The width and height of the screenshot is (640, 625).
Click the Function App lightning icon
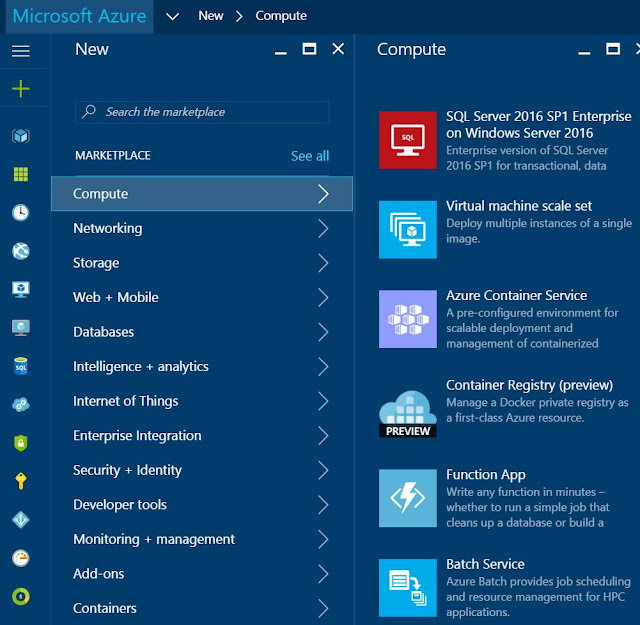(408, 498)
